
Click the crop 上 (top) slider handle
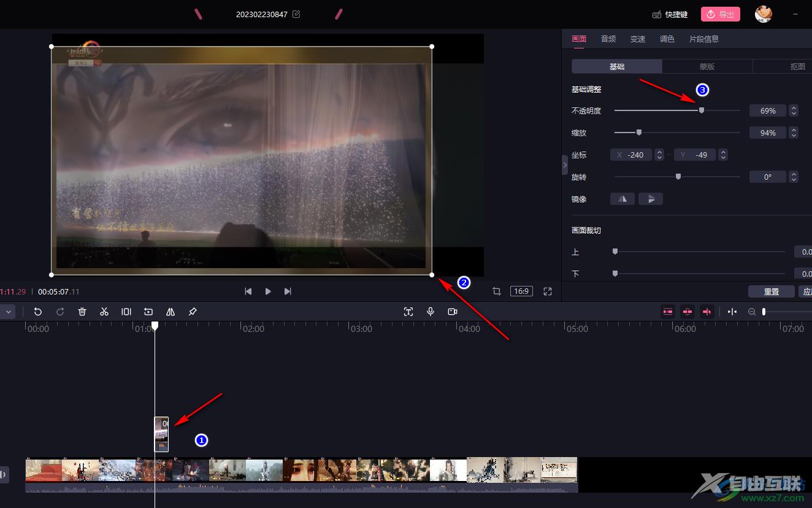pos(615,252)
